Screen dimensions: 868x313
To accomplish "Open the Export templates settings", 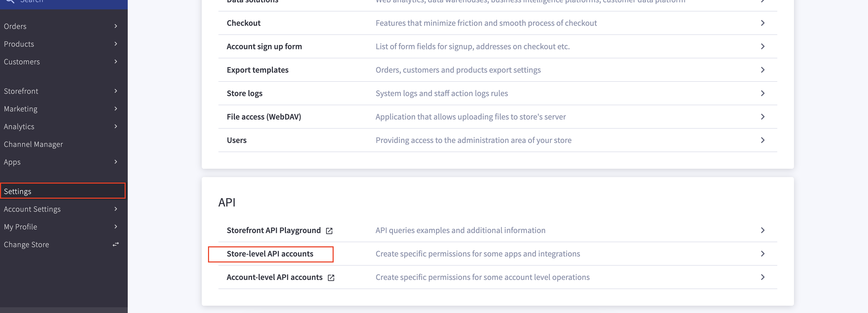I will [258, 70].
